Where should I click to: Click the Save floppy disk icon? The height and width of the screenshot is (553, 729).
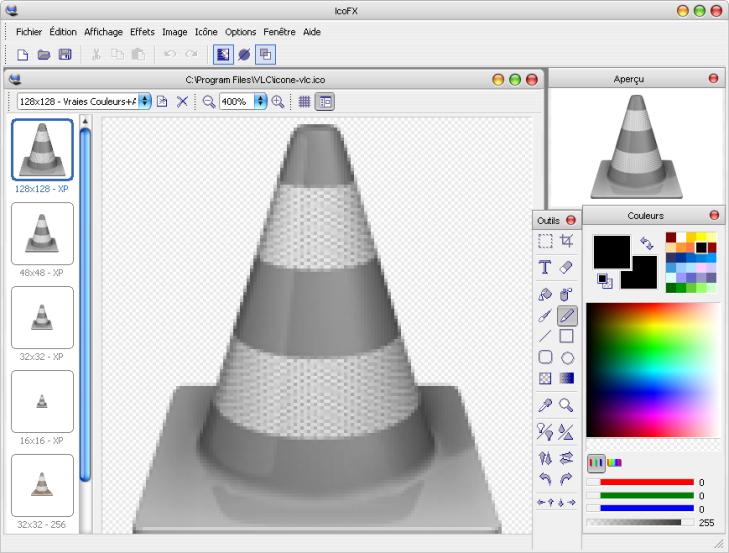click(x=65, y=54)
